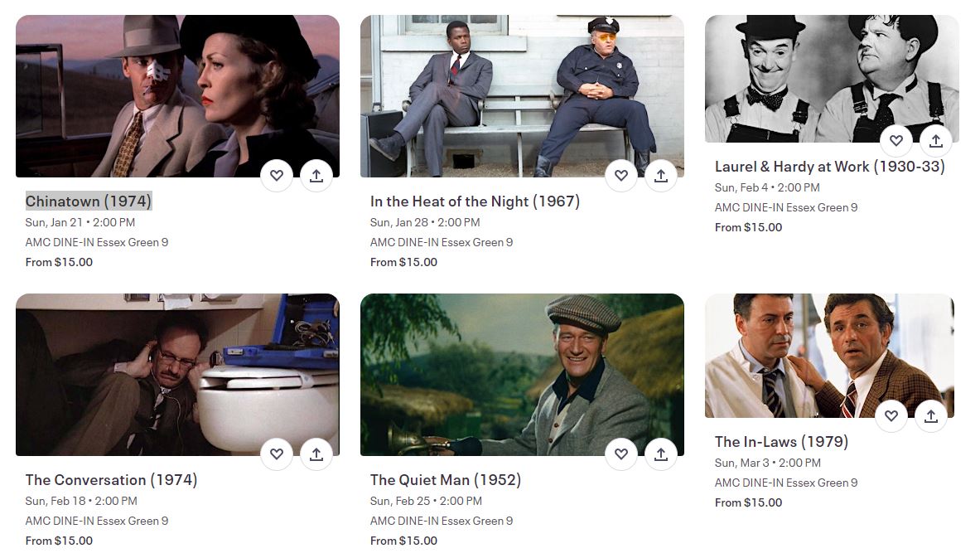Open the Chinatown (1974) title link
Image resolution: width=980 pixels, height=558 pixels.
[89, 201]
